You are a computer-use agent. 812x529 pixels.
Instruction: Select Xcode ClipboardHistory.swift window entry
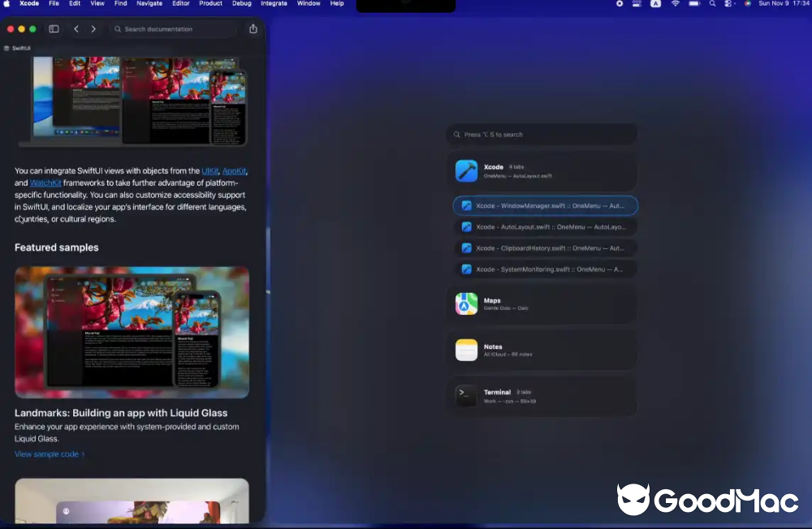[546, 248]
